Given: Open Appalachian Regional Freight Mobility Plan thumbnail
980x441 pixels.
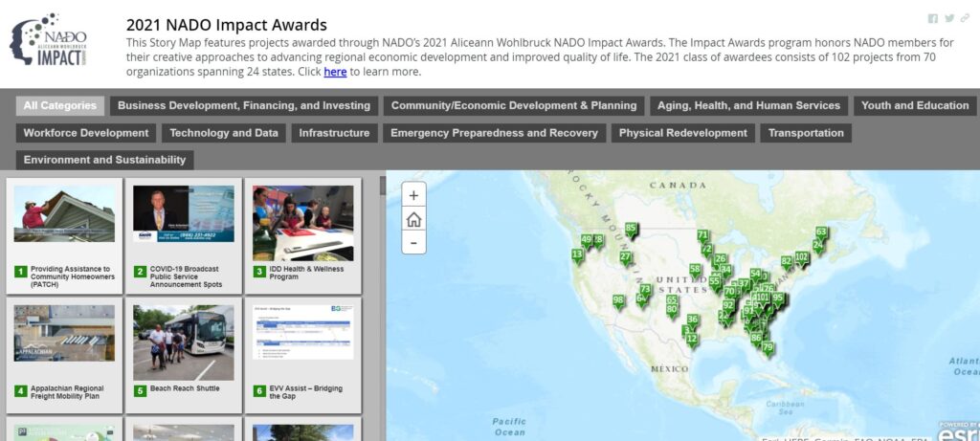Looking at the screenshot, I should [x=64, y=333].
